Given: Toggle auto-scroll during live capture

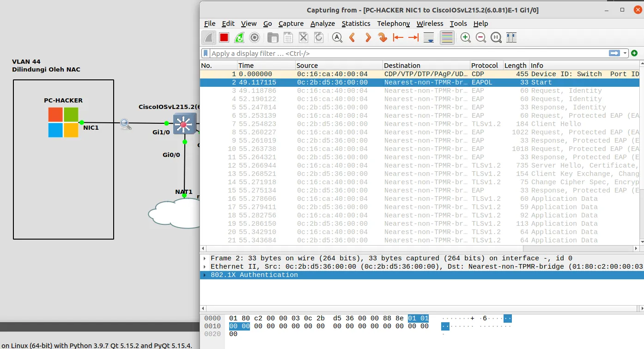Looking at the screenshot, I should click(x=429, y=38).
